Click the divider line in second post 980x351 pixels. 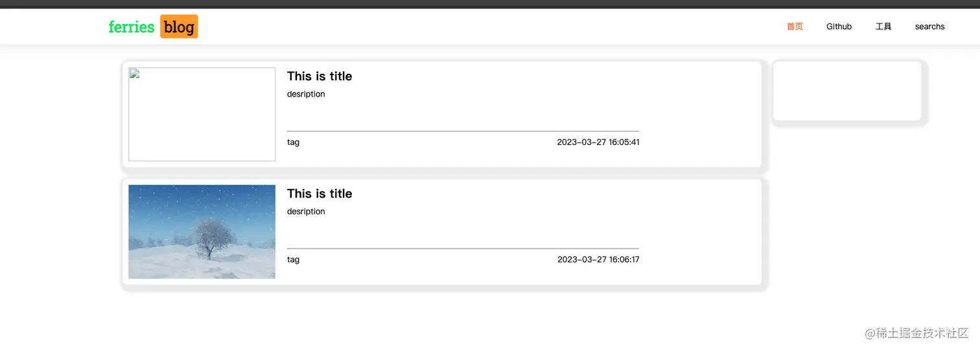463,248
